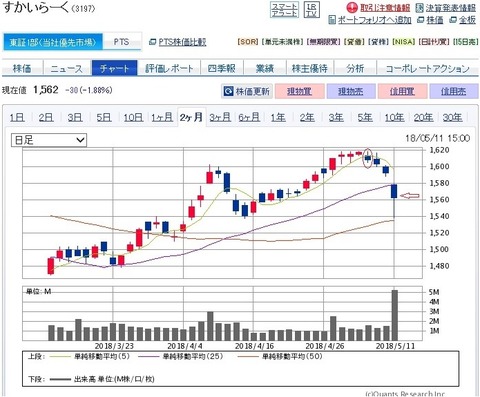The height and width of the screenshot is (397, 480).
Task: Click the 株価更新 button
Action: [x=247, y=91]
